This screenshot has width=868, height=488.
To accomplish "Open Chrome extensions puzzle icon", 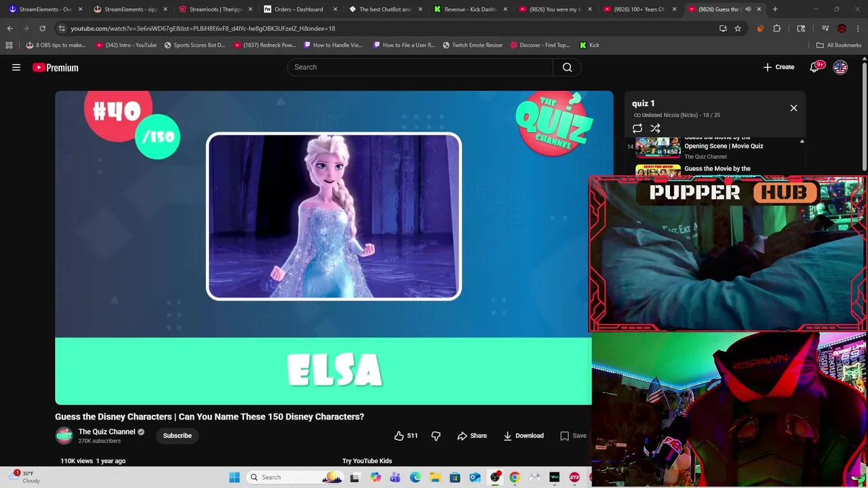I will coord(777,28).
